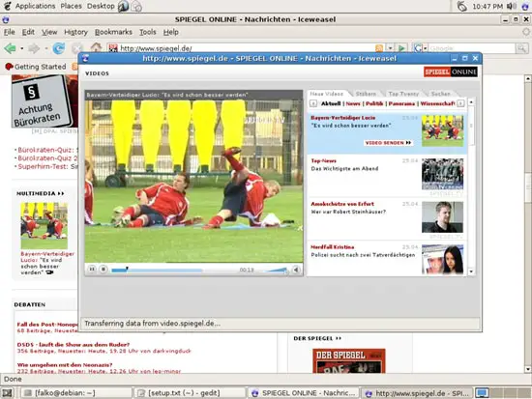This screenshot has height=399, width=532.
Task: Open the Forward history dropdown arrow
Action: 45,48
